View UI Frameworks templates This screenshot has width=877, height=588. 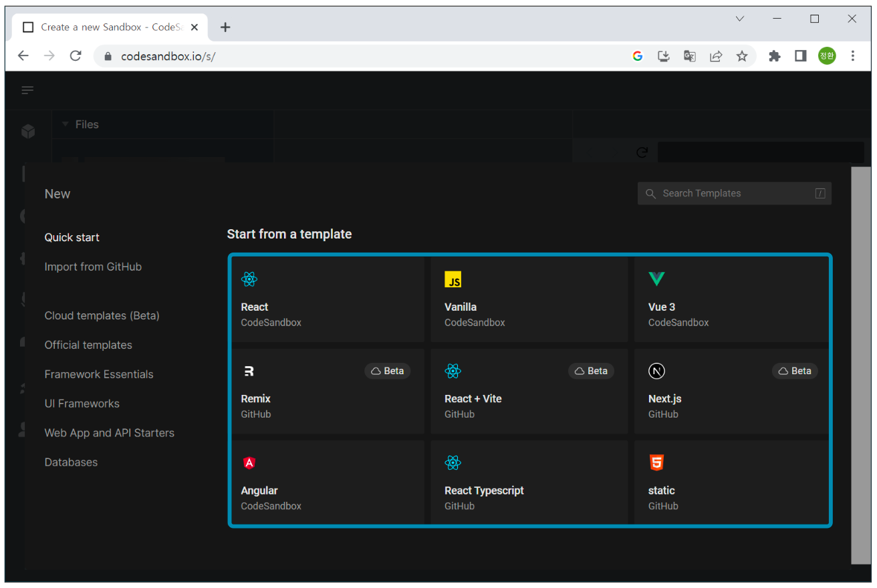pos(82,404)
